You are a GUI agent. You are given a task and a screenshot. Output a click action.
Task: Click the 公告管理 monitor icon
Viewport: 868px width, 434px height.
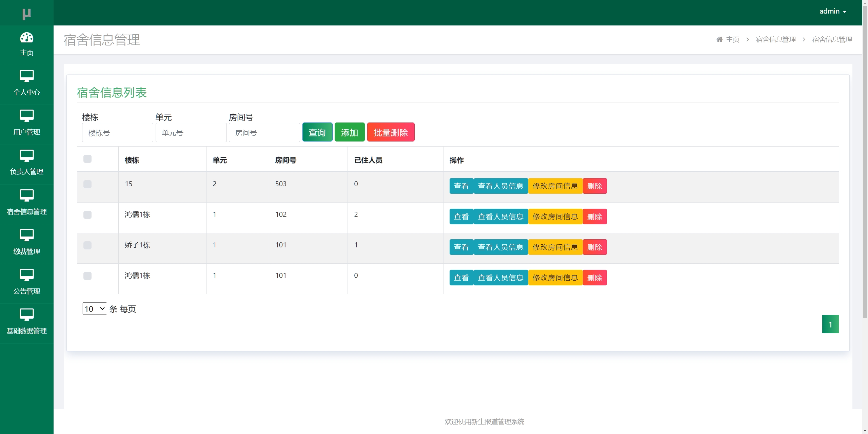tap(26, 275)
